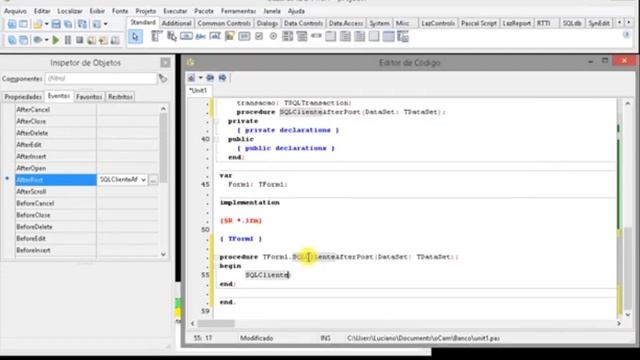Screen dimensions: 640x360
Task: Click the Save All icon in toolbar
Action: click(x=68, y=24)
